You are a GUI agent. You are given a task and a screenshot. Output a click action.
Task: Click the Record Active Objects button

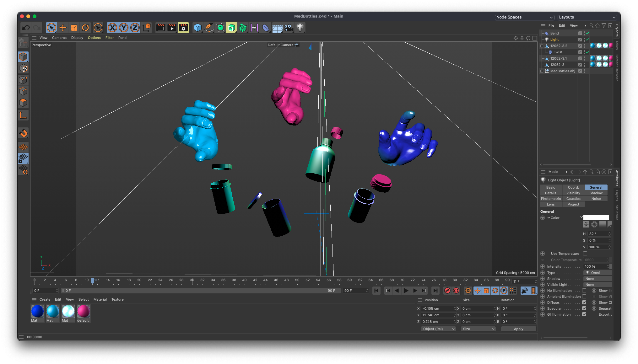[x=447, y=291]
